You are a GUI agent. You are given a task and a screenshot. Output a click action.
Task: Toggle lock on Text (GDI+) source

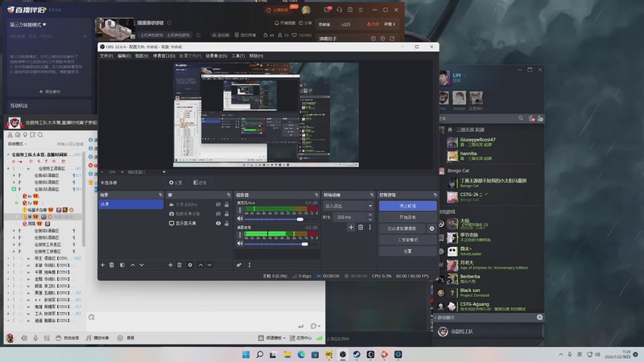(226, 204)
